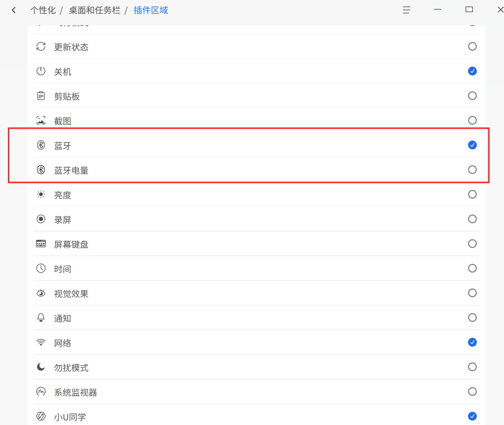Select the 小U同学 label text
This screenshot has width=504, height=425.
(70, 417)
